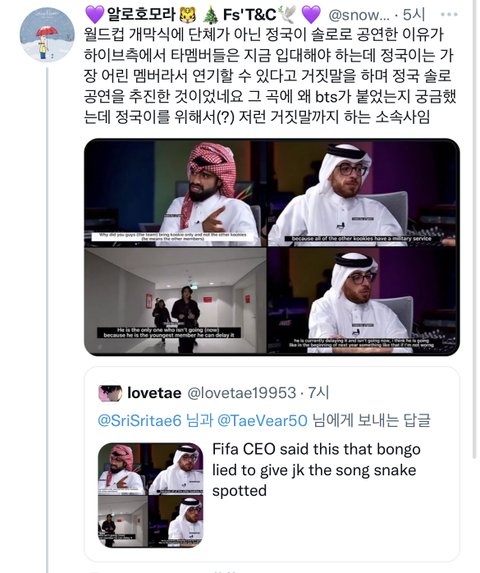View bottom-right image of man in white ghutra
Viewport: 480px width, 573px height.
[364, 301]
